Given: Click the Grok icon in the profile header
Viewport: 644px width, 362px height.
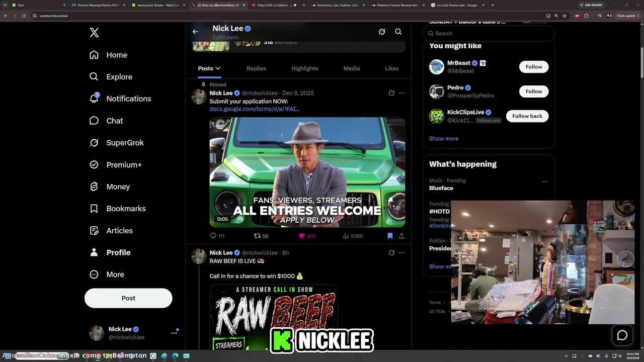Looking at the screenshot, I should tap(382, 32).
